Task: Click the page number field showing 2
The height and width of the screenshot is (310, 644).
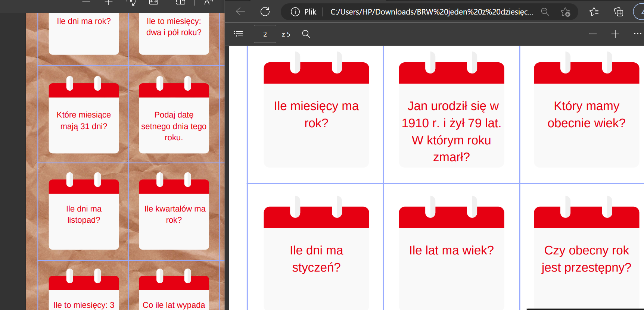Action: [x=265, y=34]
